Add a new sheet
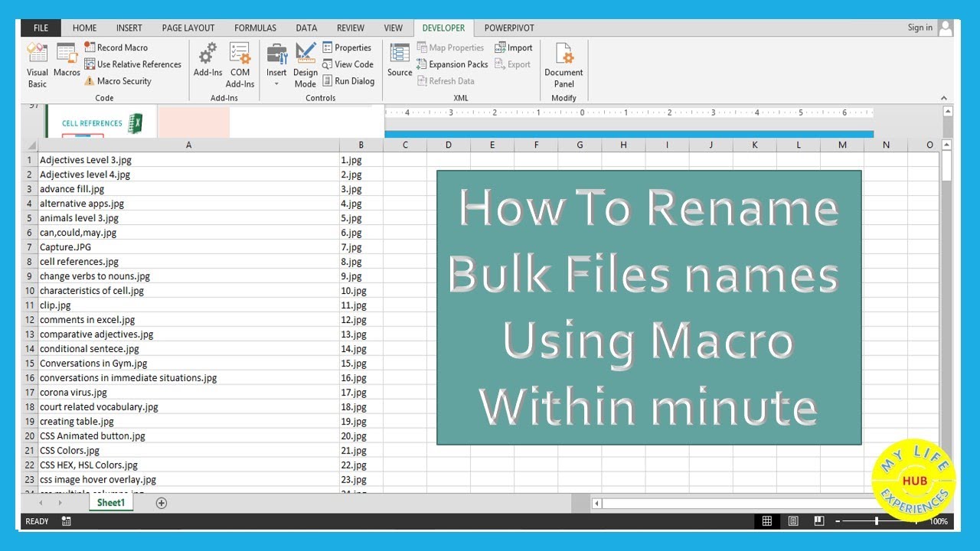The height and width of the screenshot is (551, 980). coord(162,503)
